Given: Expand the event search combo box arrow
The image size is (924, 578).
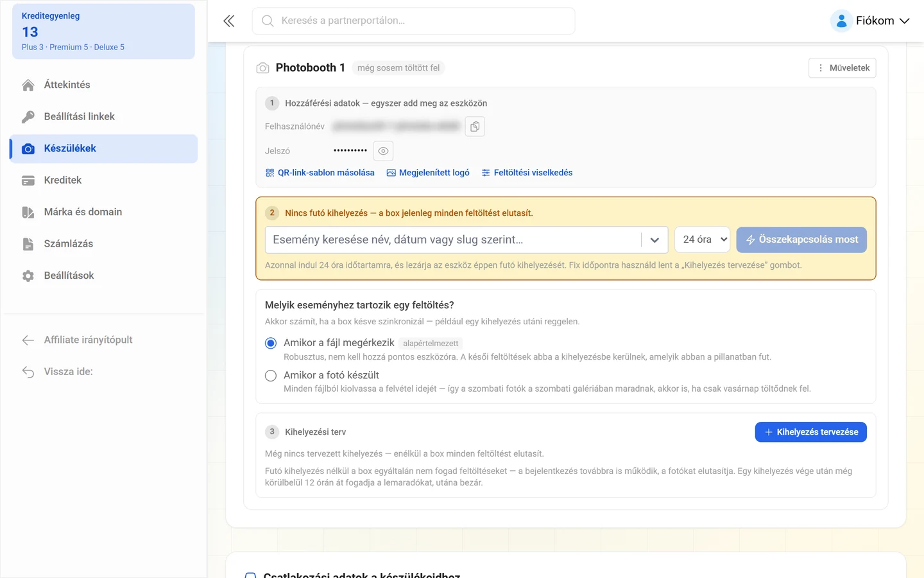Looking at the screenshot, I should coord(654,240).
